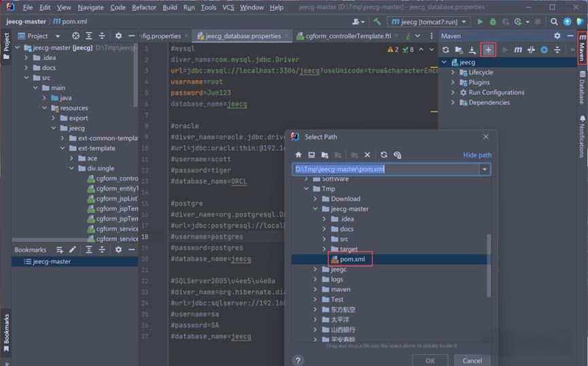Collapse Tmp folder in Select Path tree
This screenshot has width=588, height=366.
(x=307, y=189)
